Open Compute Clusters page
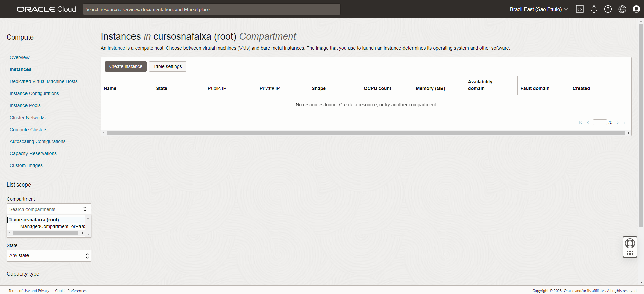The height and width of the screenshot is (294, 644). pos(29,130)
